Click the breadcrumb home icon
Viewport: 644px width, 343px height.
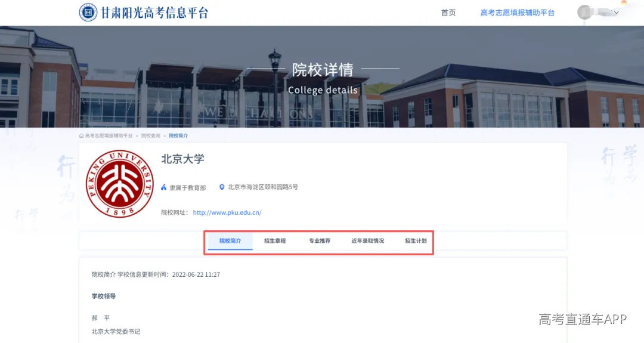(81, 135)
